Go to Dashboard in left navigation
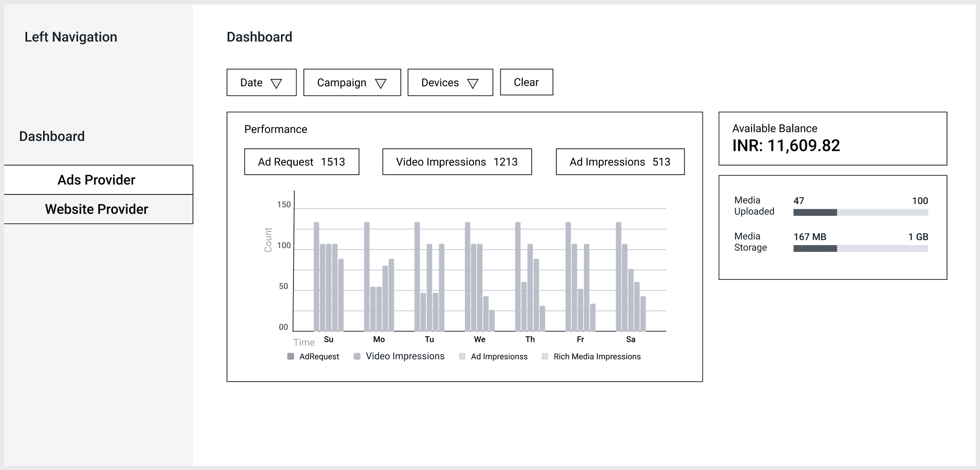This screenshot has width=980, height=470. (x=52, y=136)
